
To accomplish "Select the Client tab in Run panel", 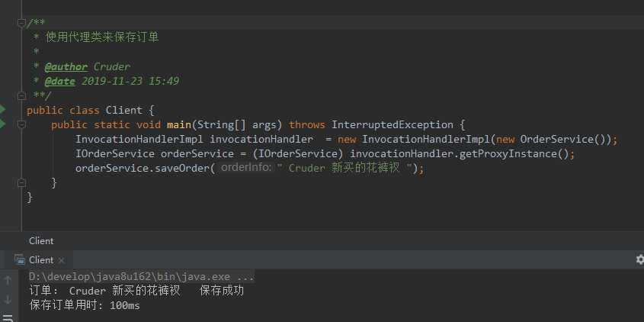I will click(x=40, y=260).
